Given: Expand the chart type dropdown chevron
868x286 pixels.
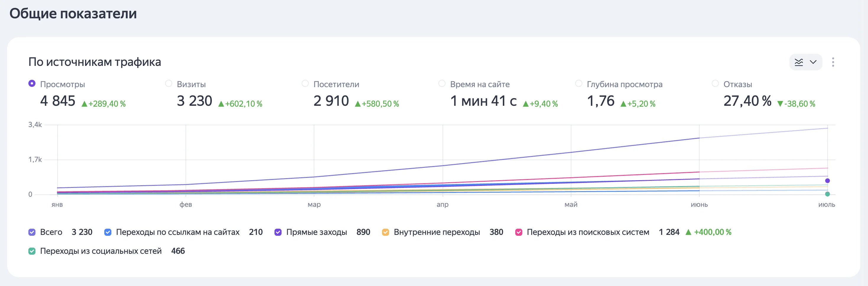Looking at the screenshot, I should click(813, 62).
